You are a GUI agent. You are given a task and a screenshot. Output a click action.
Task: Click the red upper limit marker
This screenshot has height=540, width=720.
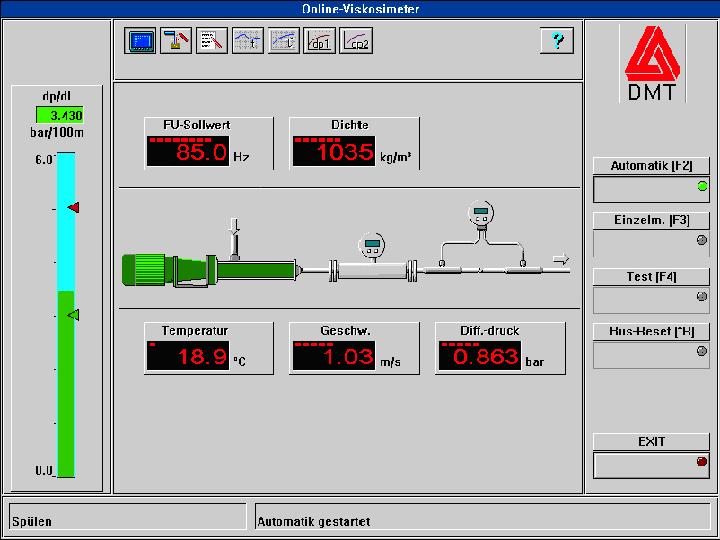pyautogui.click(x=72, y=207)
